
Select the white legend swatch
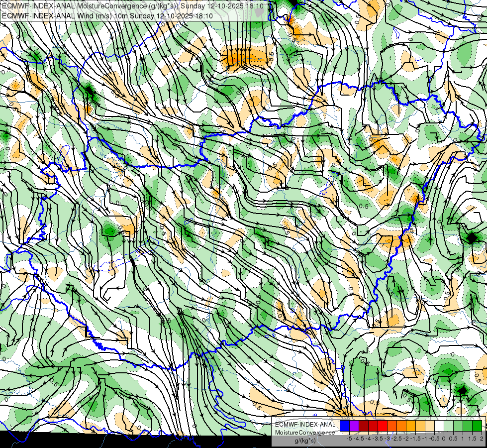pos(439,426)
